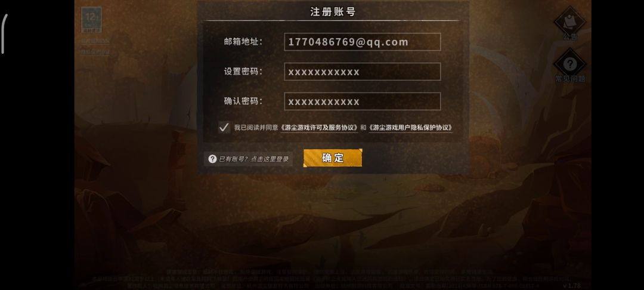Select the 确认密码 confirm password field
This screenshot has width=644, height=290.
363,101
